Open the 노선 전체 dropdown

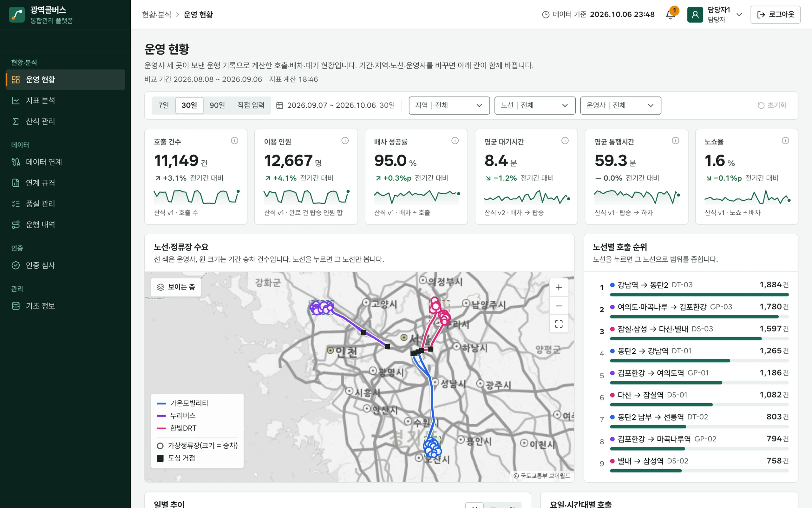(535, 105)
